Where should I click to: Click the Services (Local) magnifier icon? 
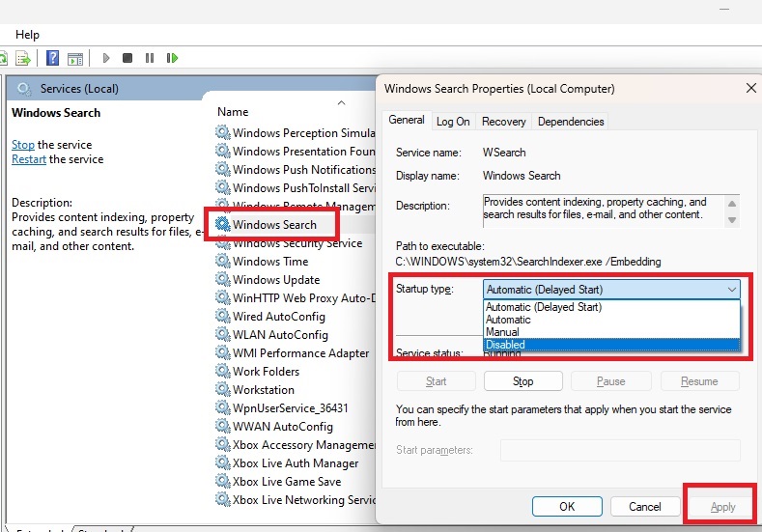tap(24, 89)
